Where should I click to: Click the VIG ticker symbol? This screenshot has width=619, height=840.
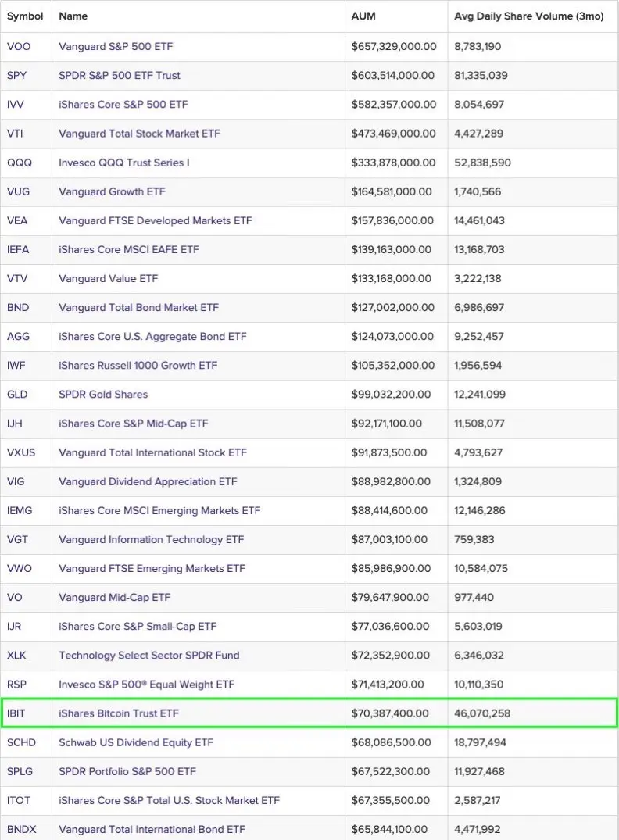(x=16, y=481)
